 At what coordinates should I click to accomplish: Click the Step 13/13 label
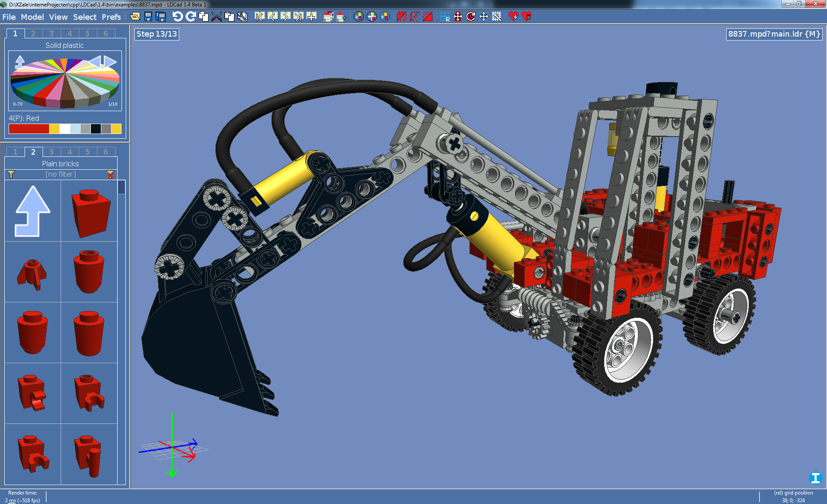tap(157, 34)
